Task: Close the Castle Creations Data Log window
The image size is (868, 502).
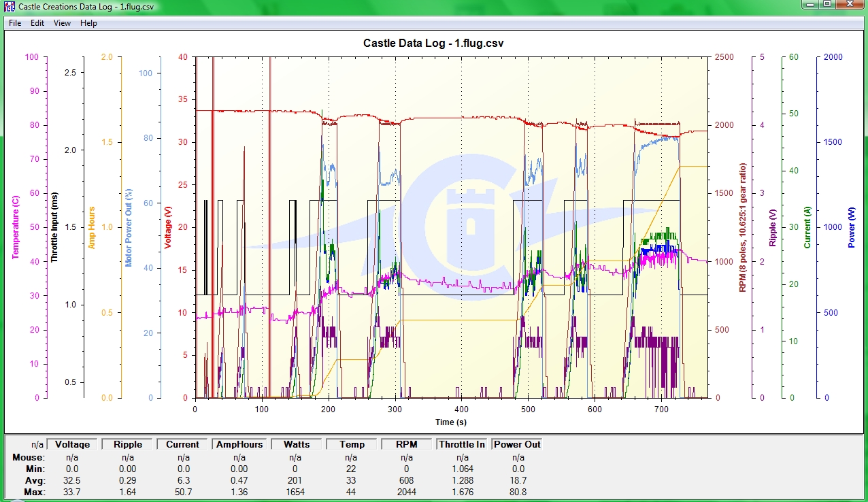Action: click(x=850, y=5)
